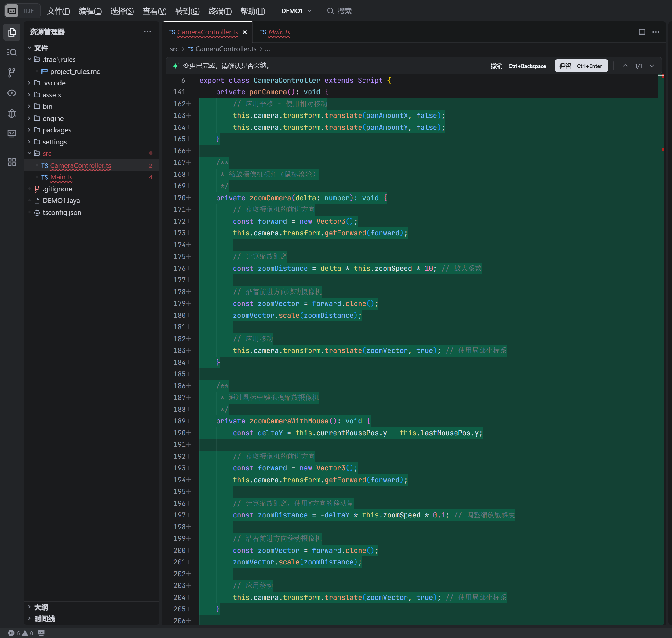Switch to the Main.ts tab

coord(279,32)
